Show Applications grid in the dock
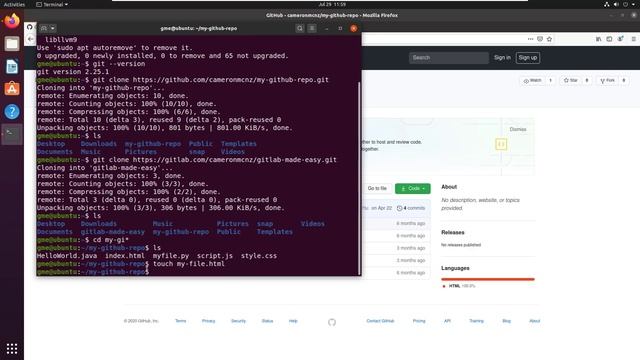This screenshot has width=640, height=360. click(x=12, y=349)
